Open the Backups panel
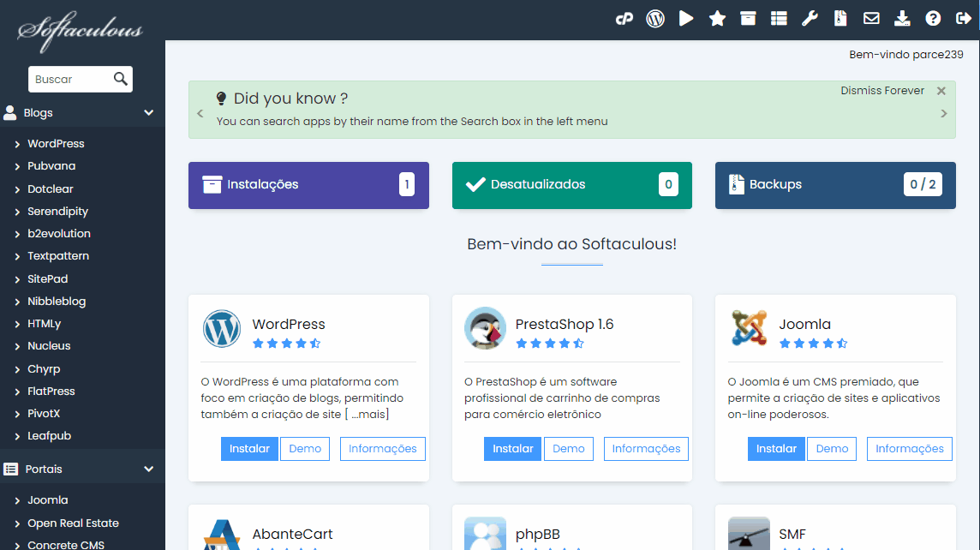 click(x=835, y=185)
